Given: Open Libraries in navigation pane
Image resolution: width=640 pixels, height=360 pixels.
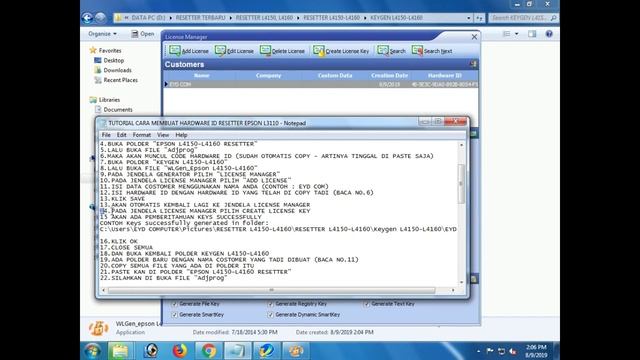Looking at the screenshot, I should (x=109, y=100).
